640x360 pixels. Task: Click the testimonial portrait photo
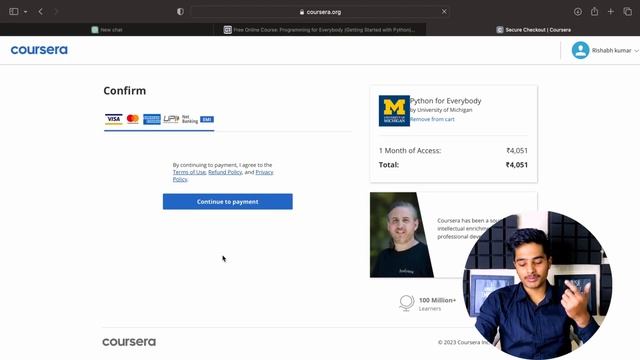coord(402,235)
